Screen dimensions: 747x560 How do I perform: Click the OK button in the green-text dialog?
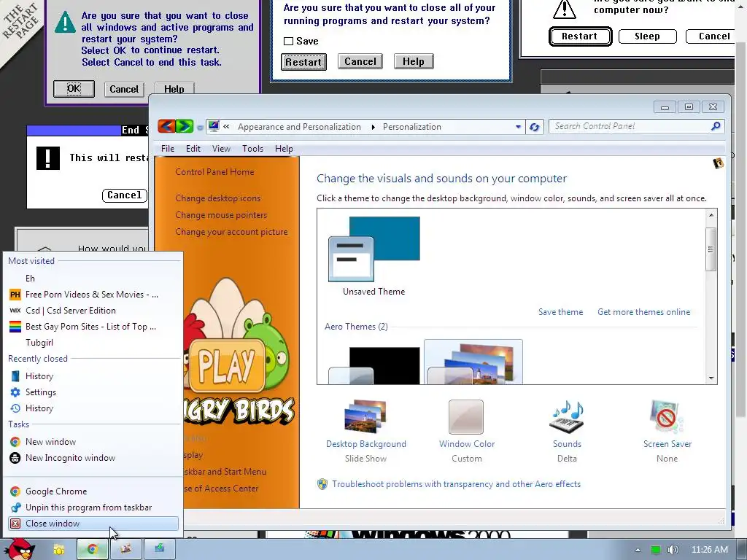74,88
